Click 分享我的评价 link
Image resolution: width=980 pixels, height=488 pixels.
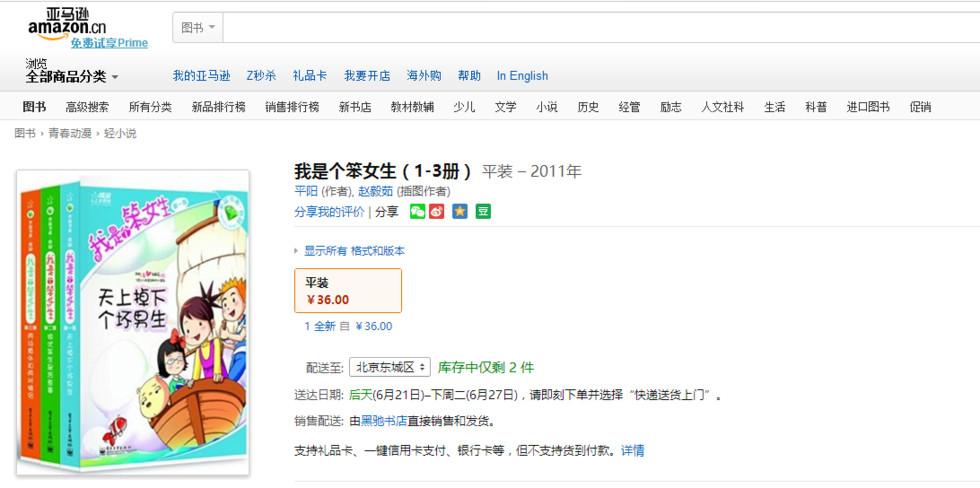tap(329, 212)
